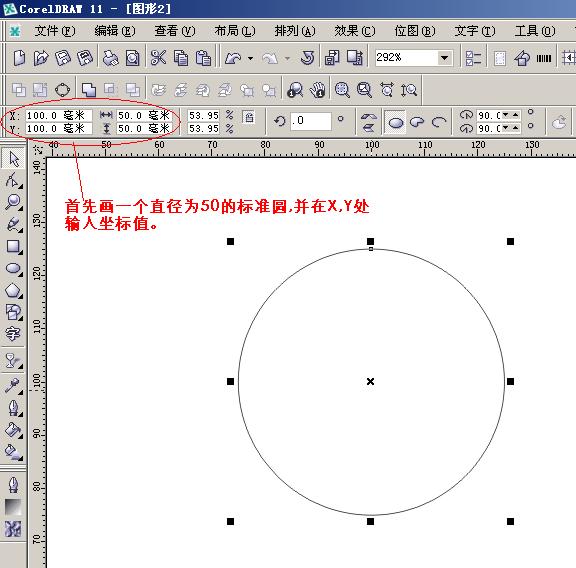Toggle the lock ratio padlock button

pyautogui.click(x=249, y=117)
